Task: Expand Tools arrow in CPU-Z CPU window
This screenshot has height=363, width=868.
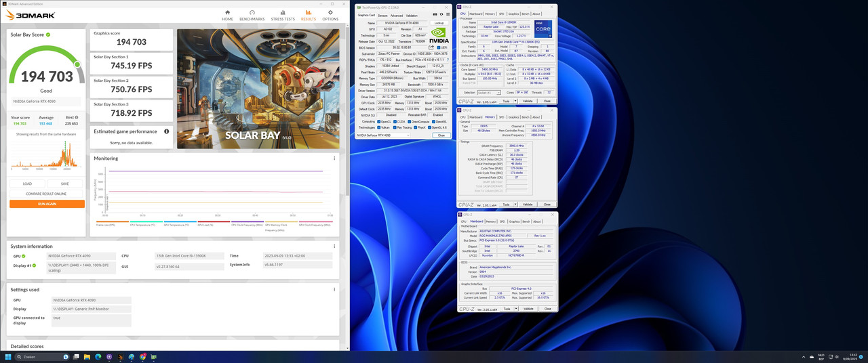Action: tap(515, 101)
